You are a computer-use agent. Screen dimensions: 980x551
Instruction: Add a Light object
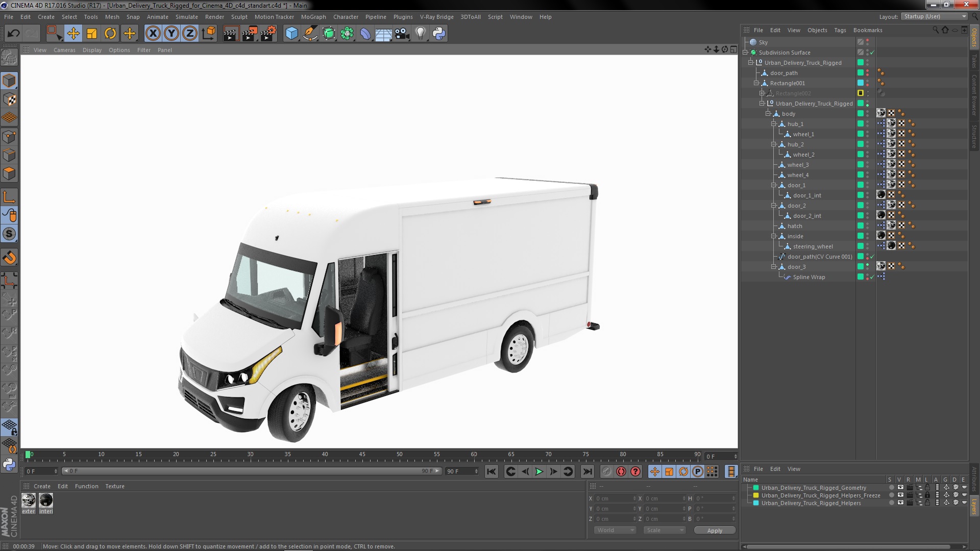421,34
